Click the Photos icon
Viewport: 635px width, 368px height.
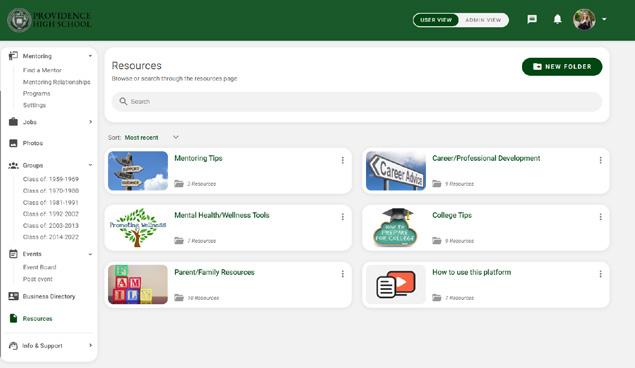(x=13, y=143)
